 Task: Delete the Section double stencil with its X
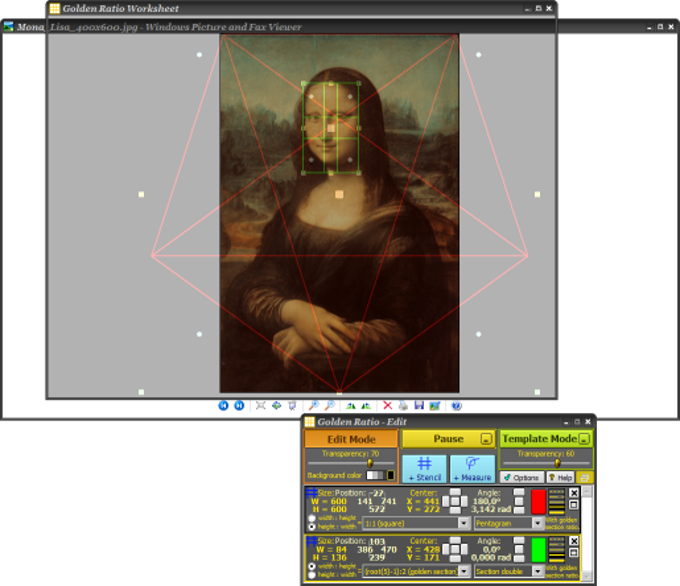pyautogui.click(x=573, y=541)
